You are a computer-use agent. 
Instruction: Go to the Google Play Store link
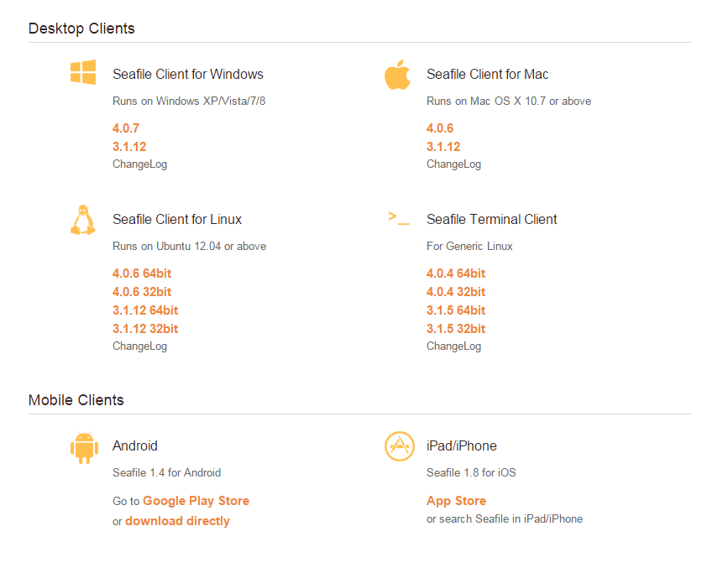point(196,501)
